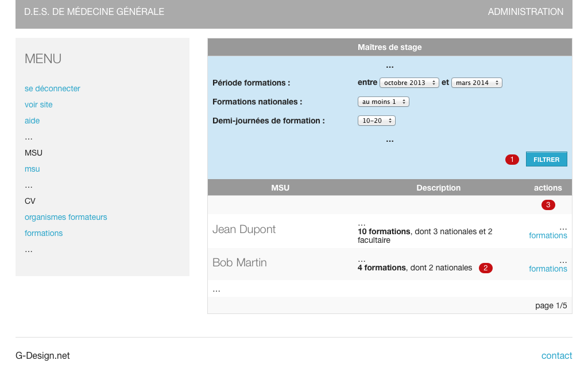Open the Demi-journées de formation dropdown
The image size is (588, 376).
pyautogui.click(x=376, y=121)
